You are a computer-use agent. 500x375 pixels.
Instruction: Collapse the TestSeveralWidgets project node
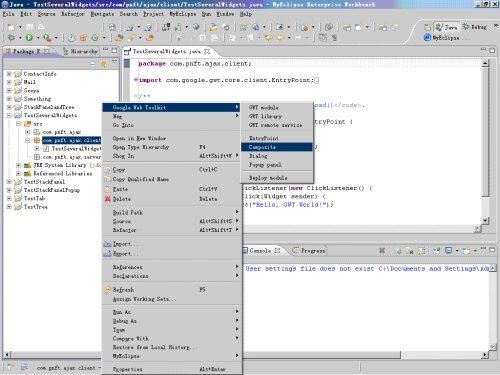(9, 115)
